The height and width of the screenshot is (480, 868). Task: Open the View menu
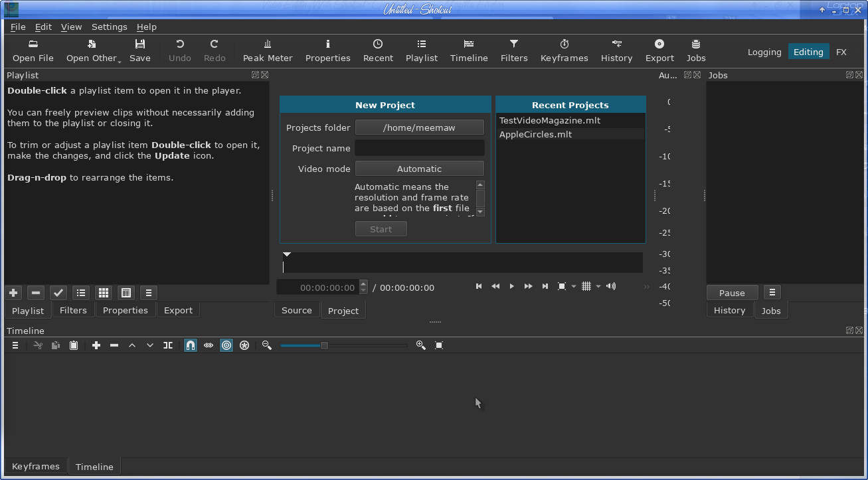click(71, 27)
